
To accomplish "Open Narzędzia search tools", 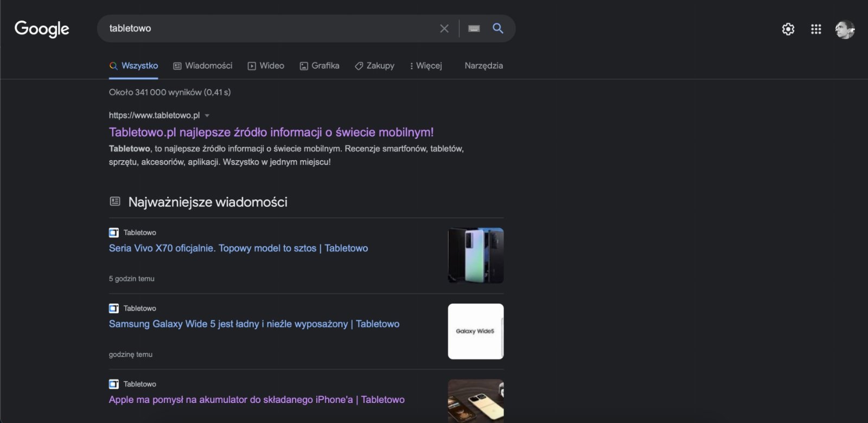I will 483,66.
